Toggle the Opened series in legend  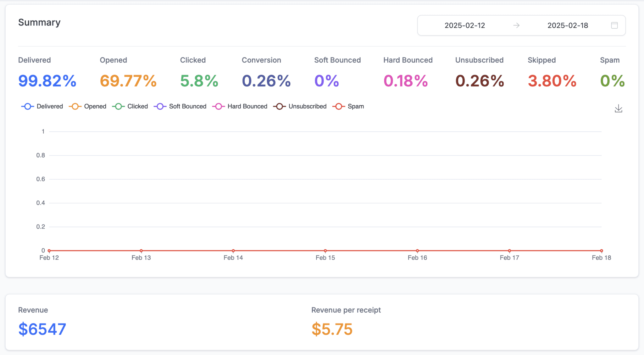coord(88,106)
